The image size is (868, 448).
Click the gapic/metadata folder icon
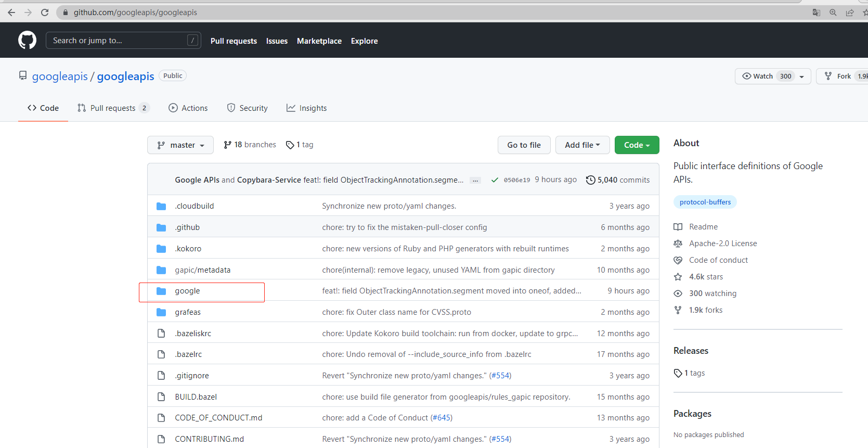(x=161, y=270)
